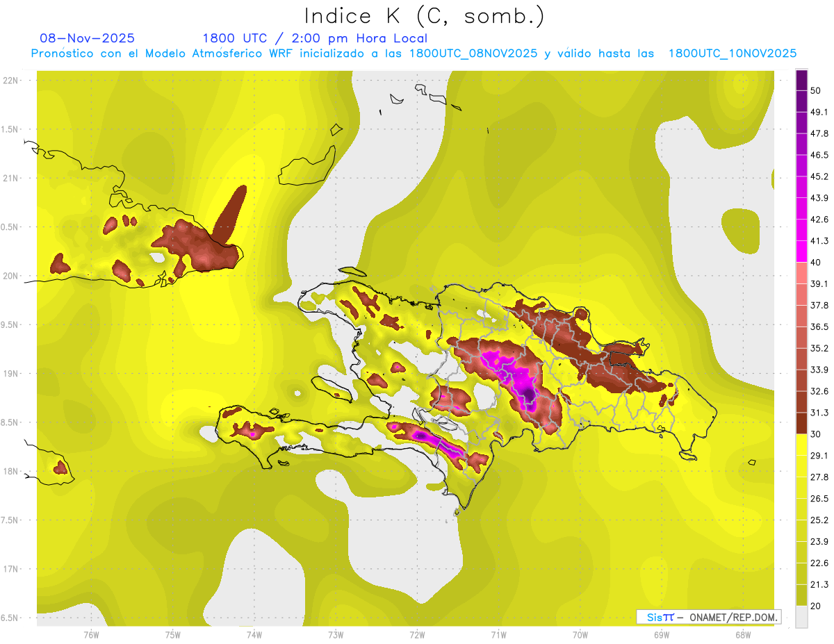Click the 72W longitude axis label
The height and width of the screenshot is (644, 834).
(x=417, y=634)
